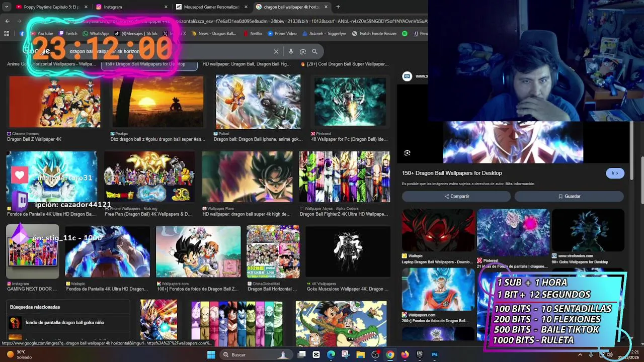
Task: Start voice search with the microphone icon
Action: (x=291, y=51)
